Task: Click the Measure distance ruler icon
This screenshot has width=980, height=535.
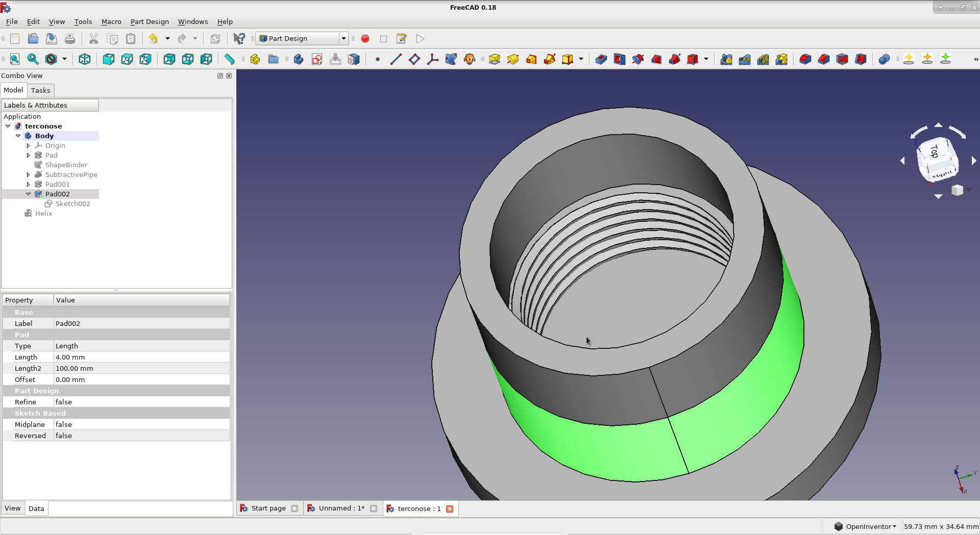Action: (229, 59)
